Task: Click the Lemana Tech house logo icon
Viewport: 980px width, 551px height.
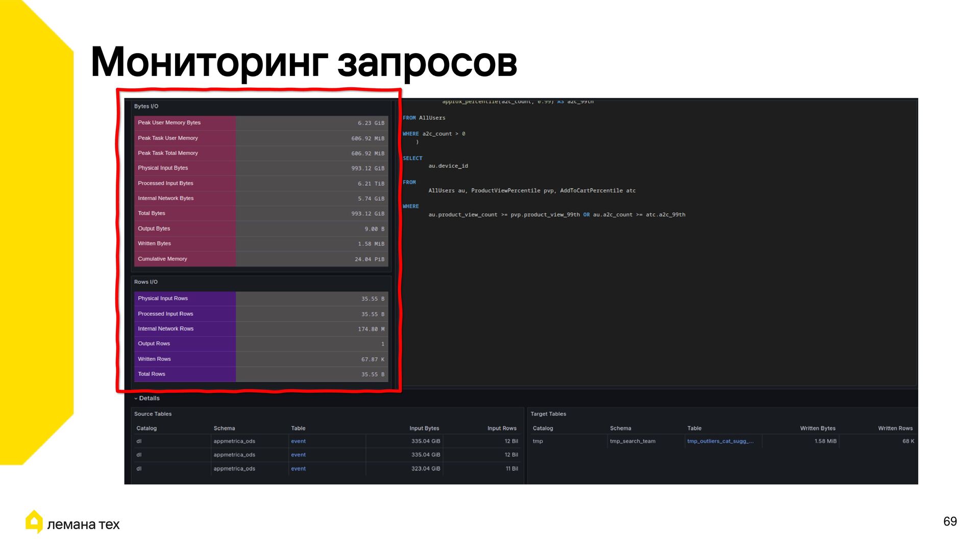Action: pyautogui.click(x=34, y=522)
